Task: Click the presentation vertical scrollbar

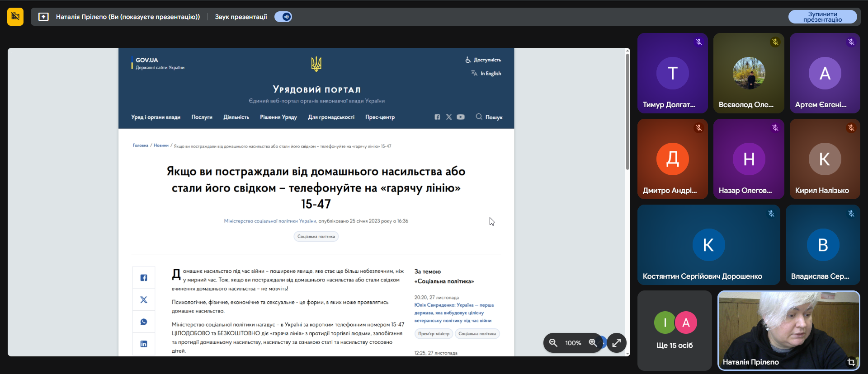Action: click(x=627, y=111)
